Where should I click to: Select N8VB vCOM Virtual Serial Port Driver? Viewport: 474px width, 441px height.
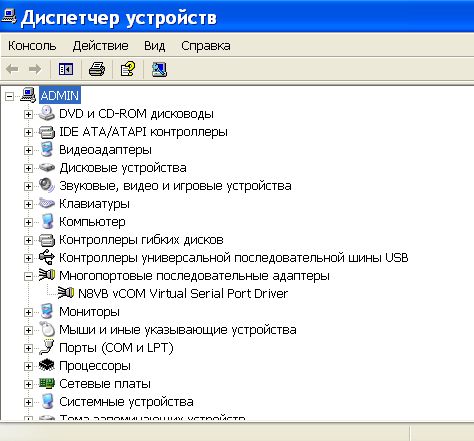pos(183,294)
